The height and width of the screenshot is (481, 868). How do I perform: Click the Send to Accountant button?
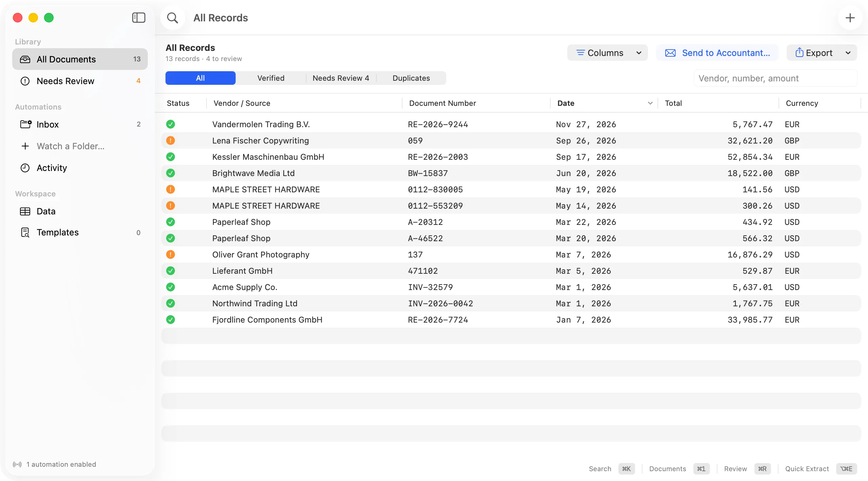pyautogui.click(x=717, y=53)
